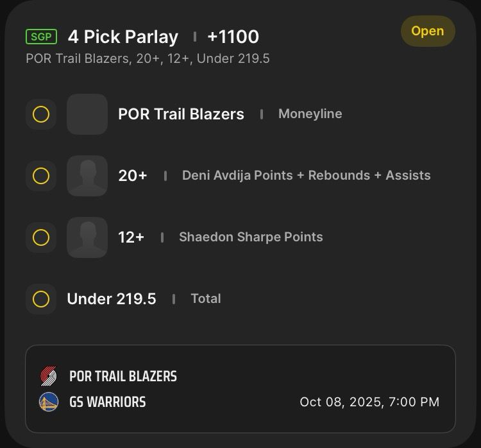Click the GS WARRIORS team name
Screen dimensions: 481x448
107,402
